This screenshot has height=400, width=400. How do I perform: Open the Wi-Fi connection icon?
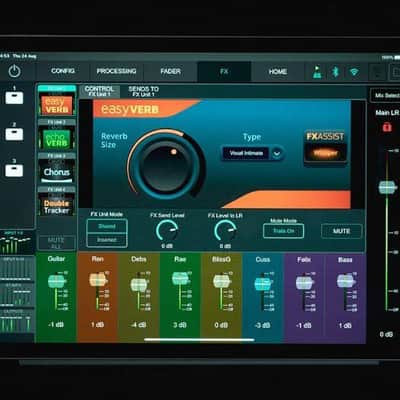tap(354, 72)
